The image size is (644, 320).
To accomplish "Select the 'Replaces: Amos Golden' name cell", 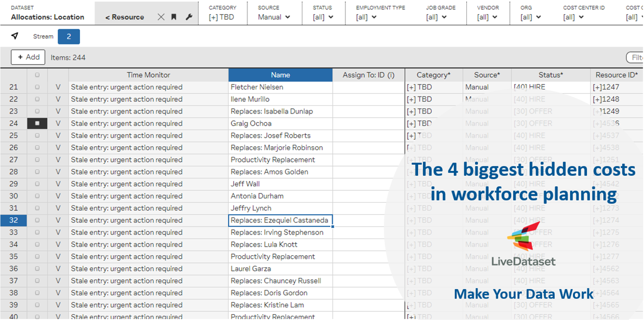I will [281, 172].
